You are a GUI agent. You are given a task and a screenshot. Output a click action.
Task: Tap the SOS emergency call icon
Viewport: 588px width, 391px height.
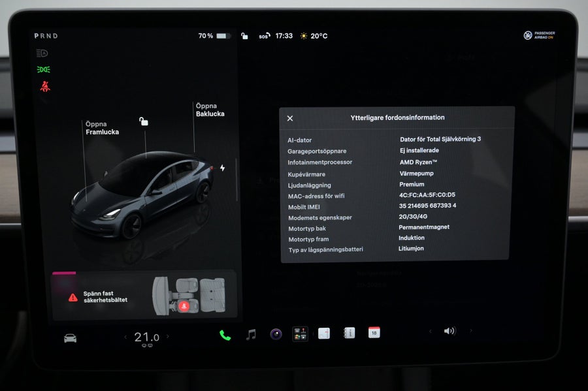coord(265,36)
